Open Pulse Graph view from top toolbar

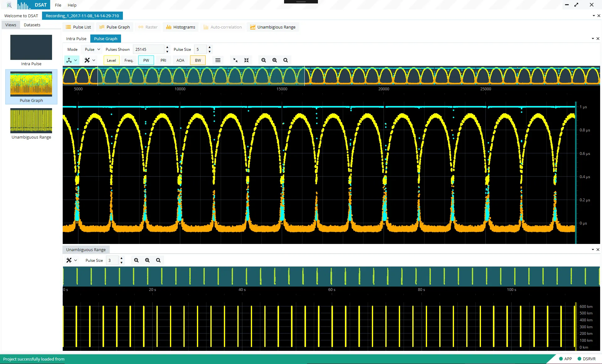pyautogui.click(x=114, y=27)
